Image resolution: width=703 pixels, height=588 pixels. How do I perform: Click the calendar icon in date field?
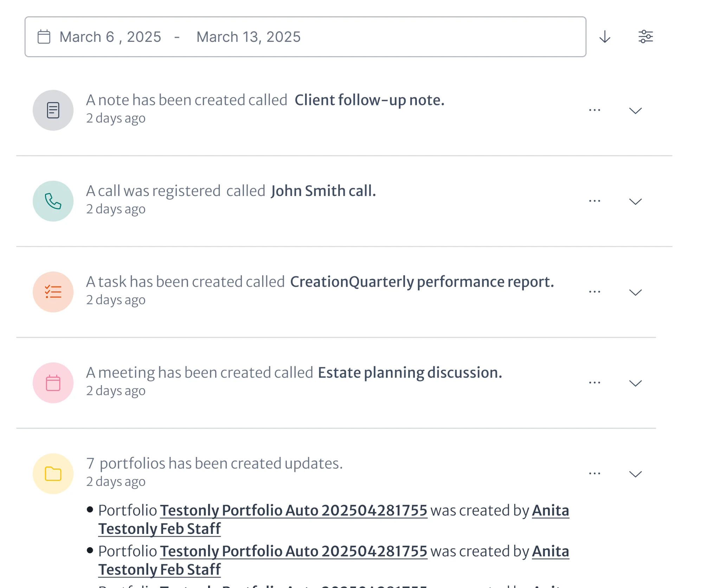[44, 37]
